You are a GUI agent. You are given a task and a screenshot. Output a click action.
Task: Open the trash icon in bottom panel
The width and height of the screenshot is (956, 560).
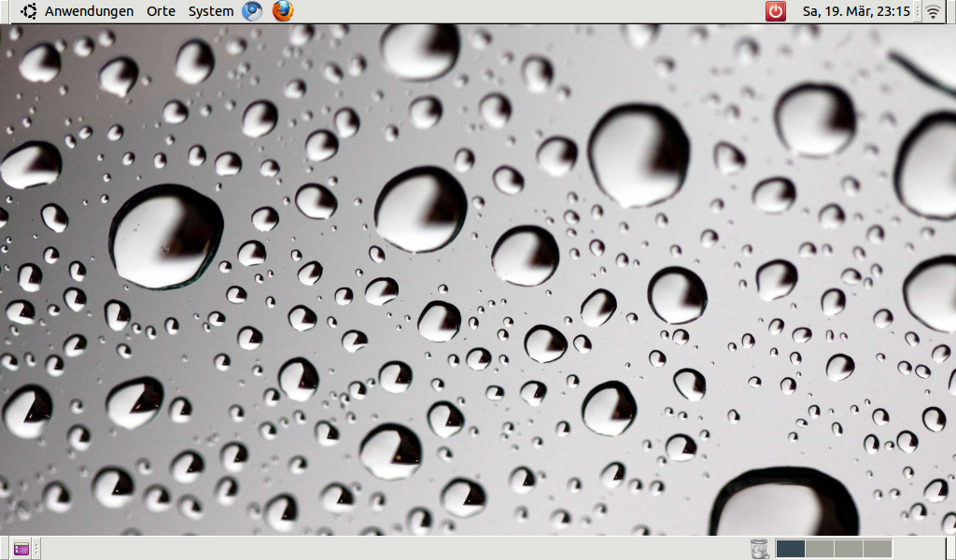759,549
